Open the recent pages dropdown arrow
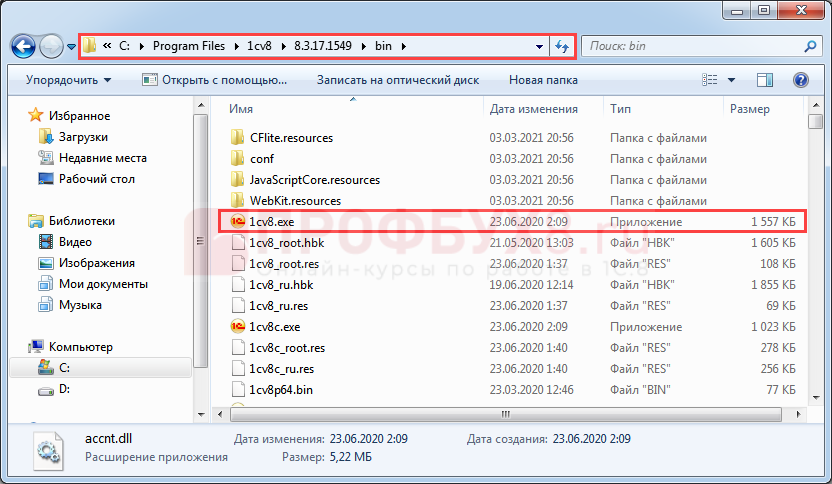 pos(71,47)
